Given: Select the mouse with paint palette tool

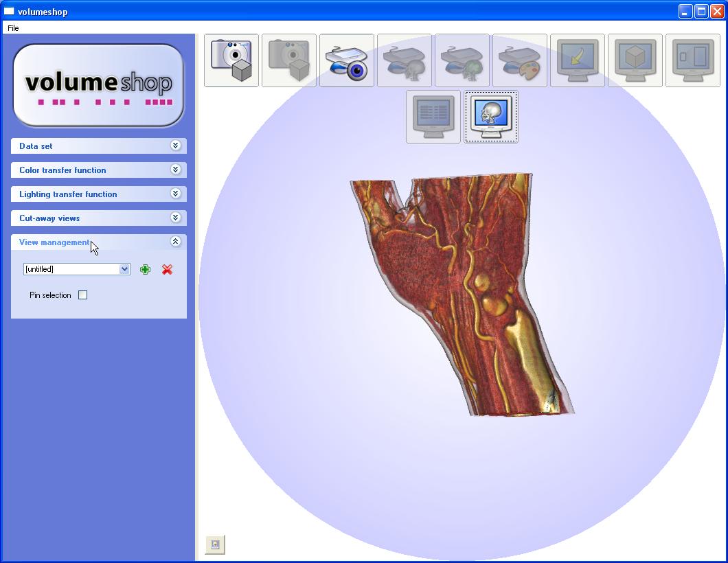Looking at the screenshot, I should click(x=519, y=60).
